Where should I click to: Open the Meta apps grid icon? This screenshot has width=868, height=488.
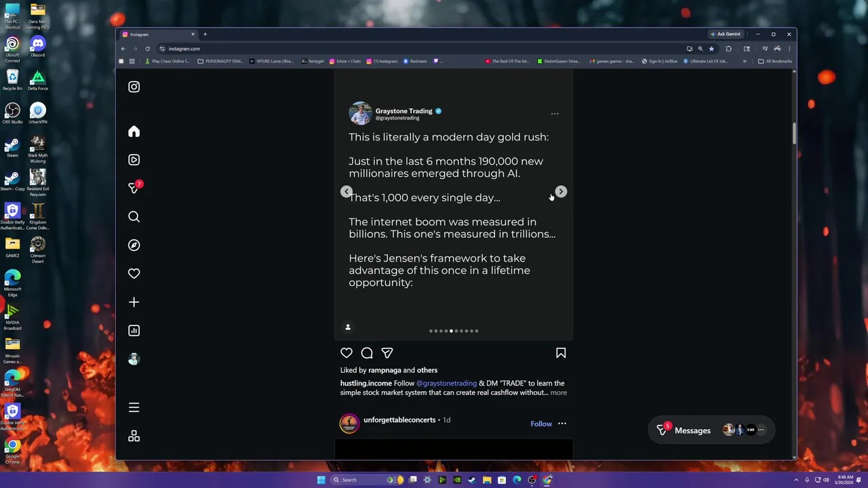[x=134, y=436]
